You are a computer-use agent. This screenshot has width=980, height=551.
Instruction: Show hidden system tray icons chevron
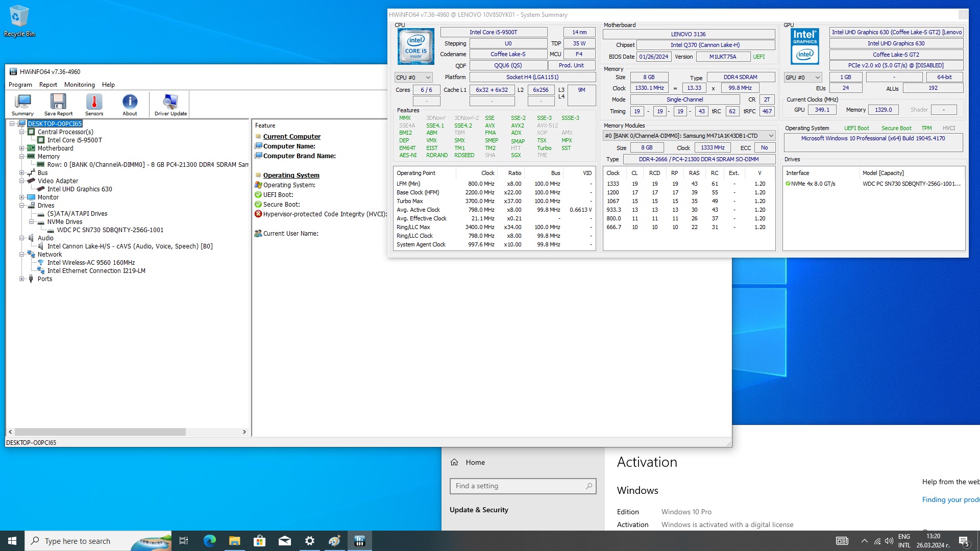coord(864,541)
